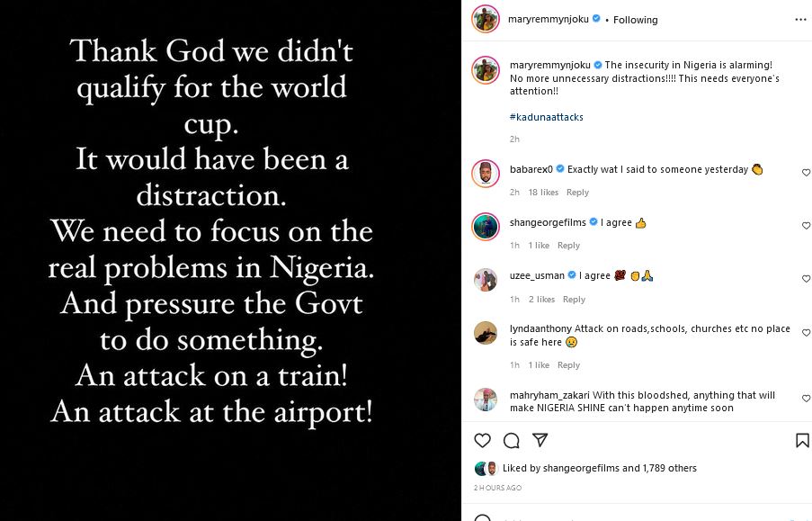This screenshot has height=521, width=812.
Task: Like shangeorgefilms' comment
Action: pos(806,226)
